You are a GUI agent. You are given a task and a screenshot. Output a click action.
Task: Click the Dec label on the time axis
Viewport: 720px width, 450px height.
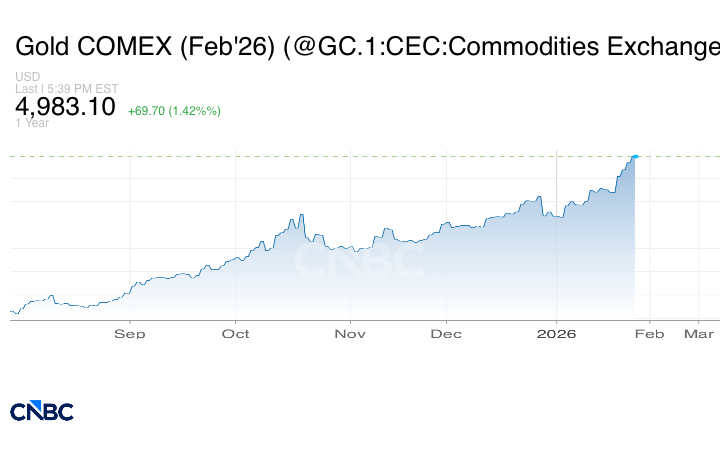click(446, 334)
